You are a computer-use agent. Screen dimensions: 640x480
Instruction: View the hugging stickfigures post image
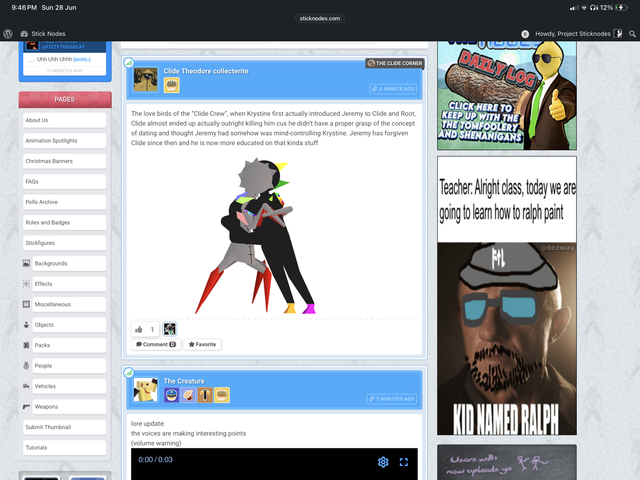(255, 236)
